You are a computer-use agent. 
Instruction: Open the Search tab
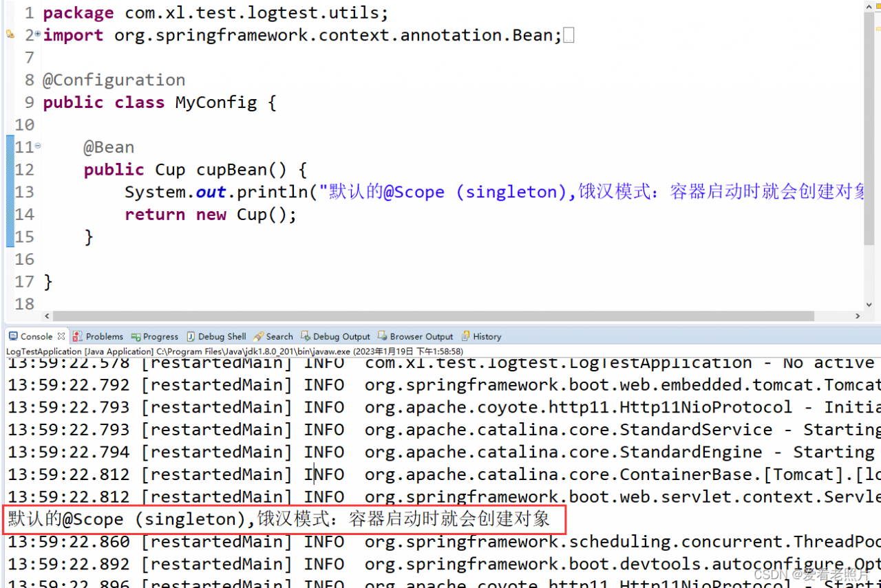(x=273, y=336)
